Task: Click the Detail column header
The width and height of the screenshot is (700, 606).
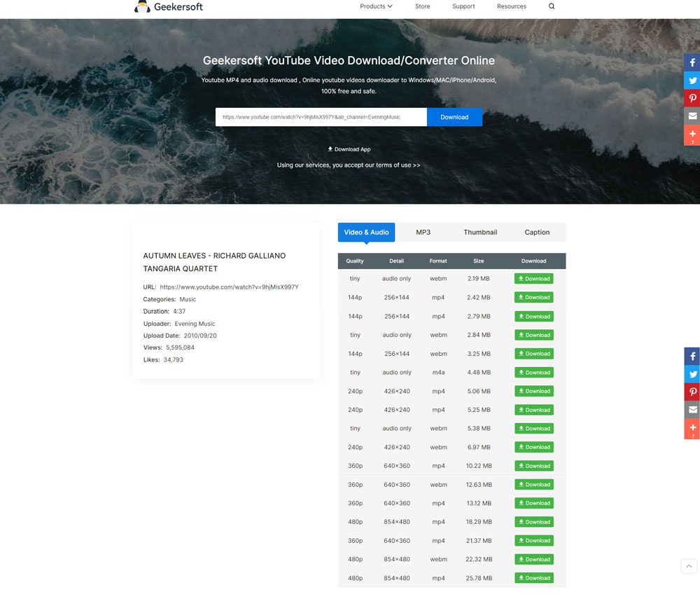Action: click(396, 261)
